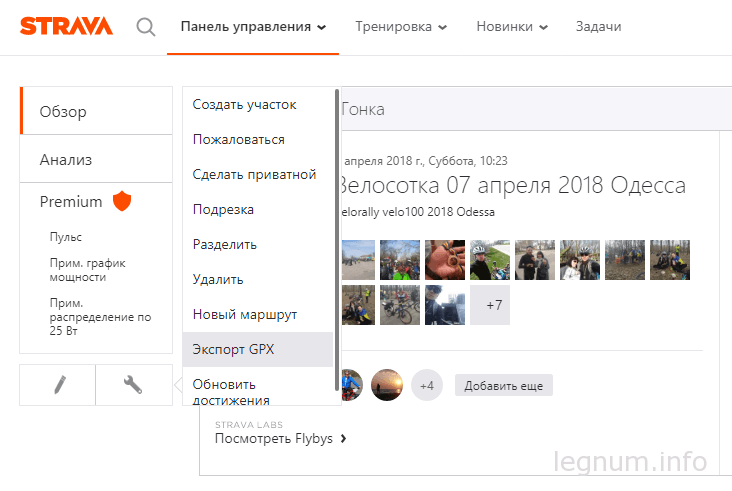This screenshot has height=491, width=732.
Task: Expand the Тренировка menu arrow
Action: point(443,27)
